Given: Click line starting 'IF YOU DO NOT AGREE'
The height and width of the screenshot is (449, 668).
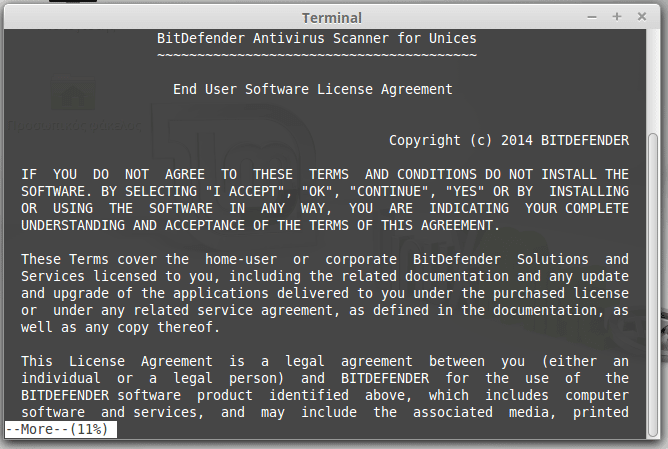Looking at the screenshot, I should 325,175.
